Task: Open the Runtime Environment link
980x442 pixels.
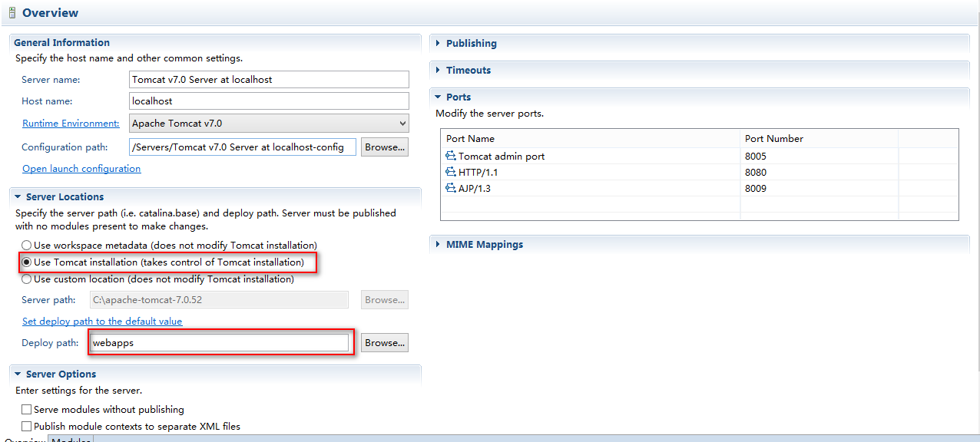Action: click(71, 124)
